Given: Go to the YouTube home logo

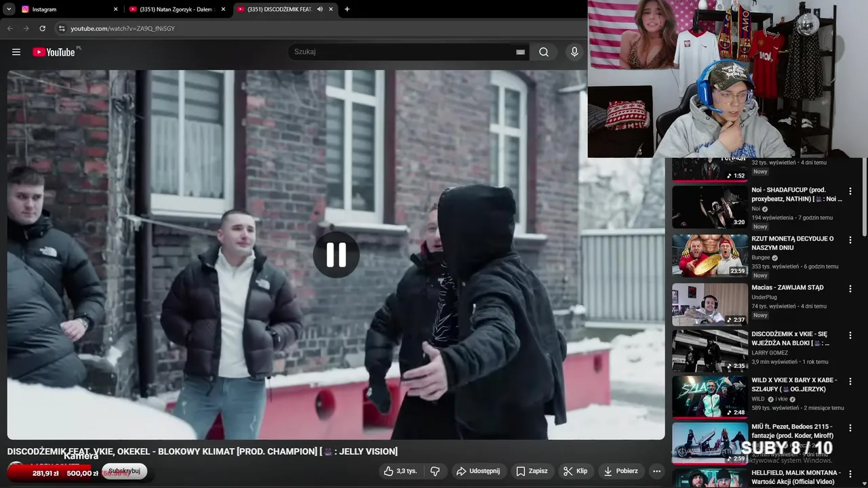Looking at the screenshot, I should pyautogui.click(x=54, y=52).
